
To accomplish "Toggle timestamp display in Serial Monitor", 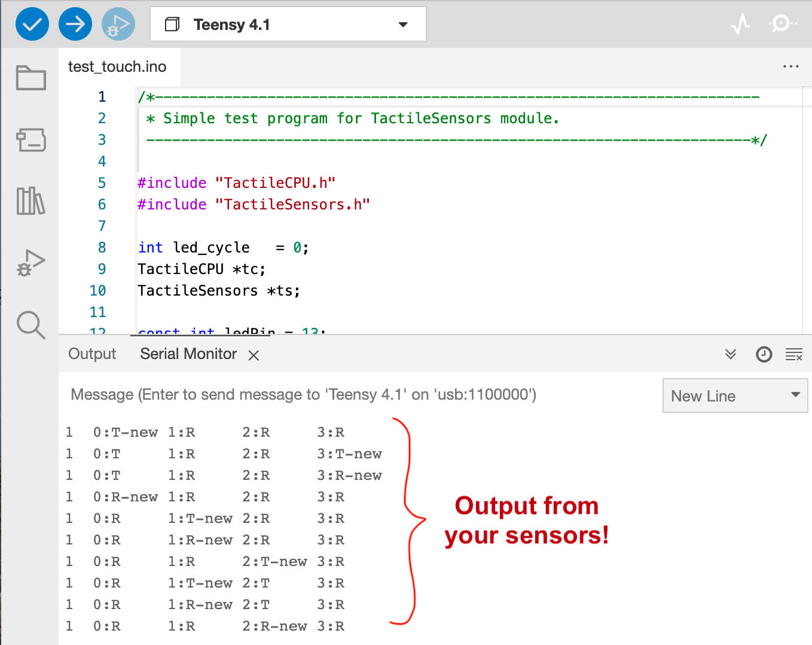I will (x=764, y=354).
